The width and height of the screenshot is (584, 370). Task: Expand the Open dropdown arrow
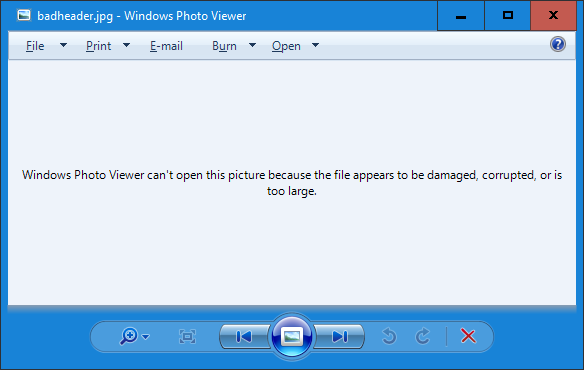click(315, 45)
